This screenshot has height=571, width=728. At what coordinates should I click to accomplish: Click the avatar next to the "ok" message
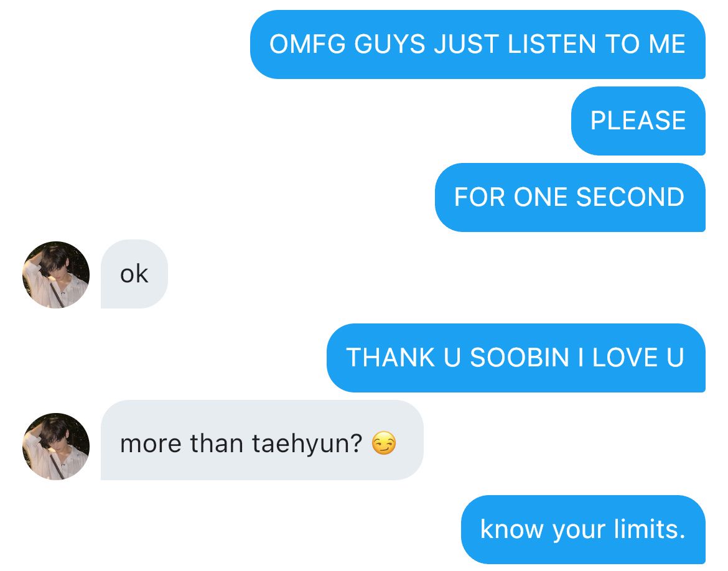tap(56, 274)
